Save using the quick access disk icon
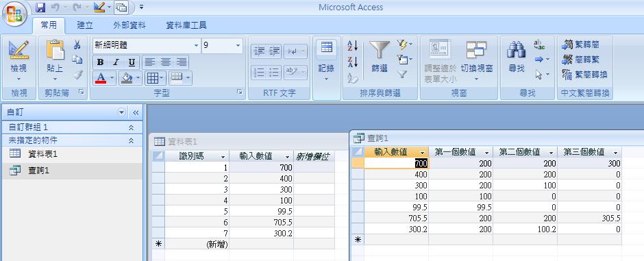 point(40,7)
